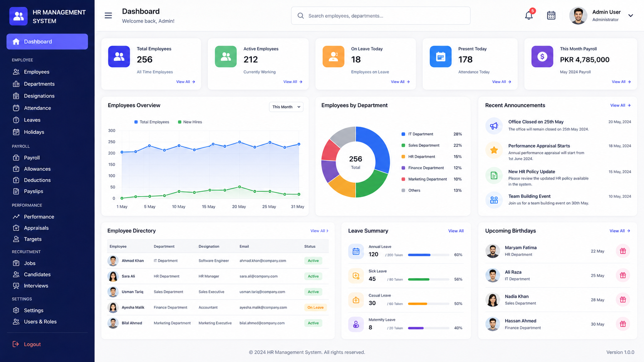644x362 pixels.
Task: Toggle New Hires legend in chart
Action: 190,122
